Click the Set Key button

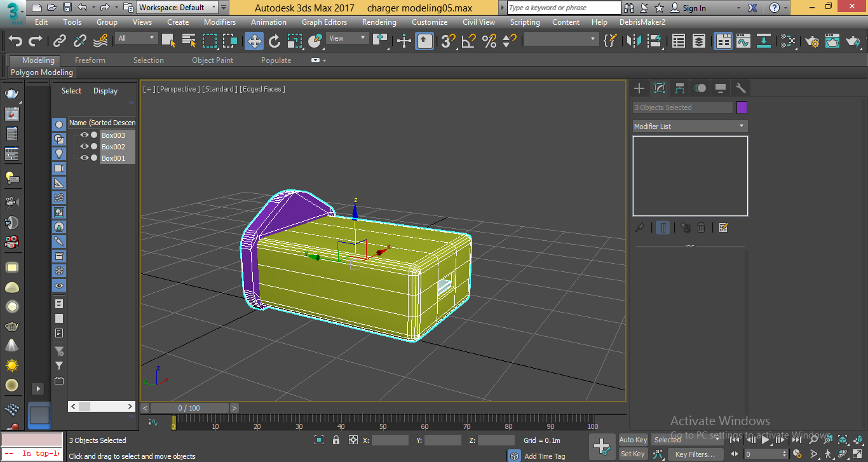(x=633, y=454)
